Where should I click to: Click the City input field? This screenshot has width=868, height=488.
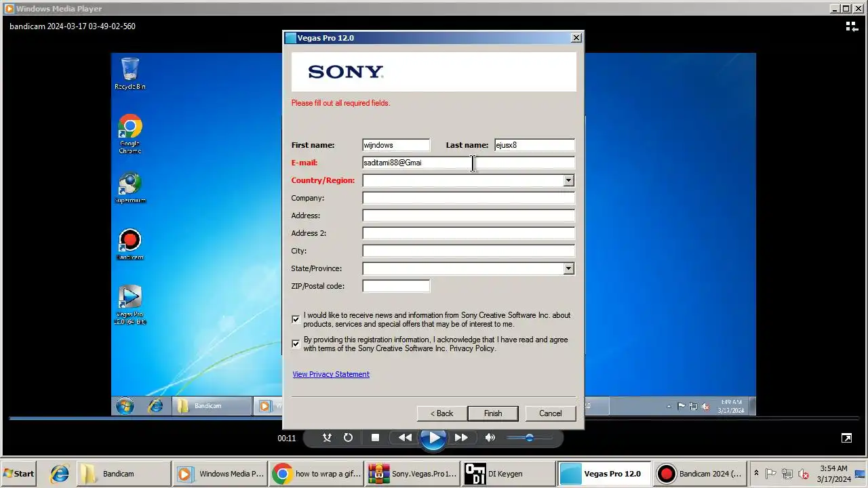click(469, 251)
